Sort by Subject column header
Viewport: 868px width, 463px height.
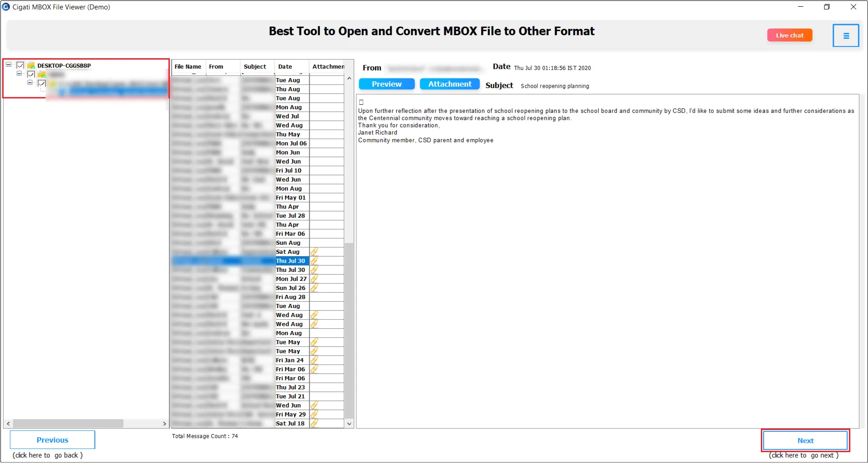click(x=257, y=67)
